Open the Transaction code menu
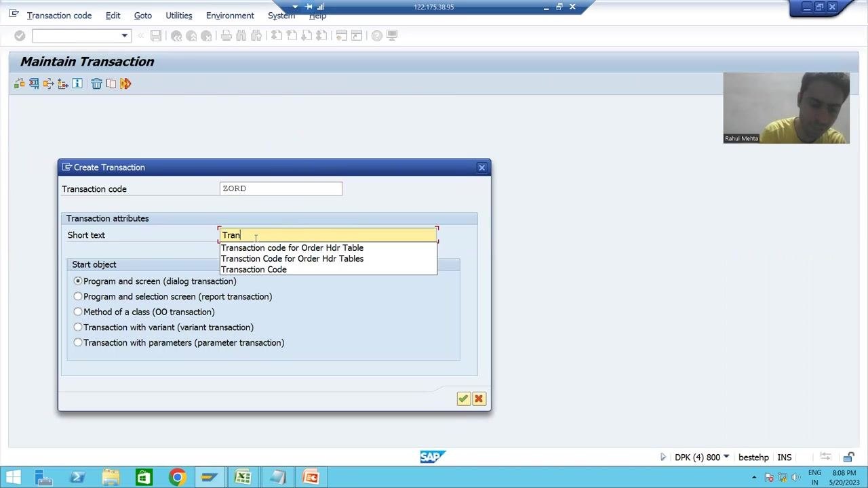Viewport: 868px width, 488px height. [59, 16]
